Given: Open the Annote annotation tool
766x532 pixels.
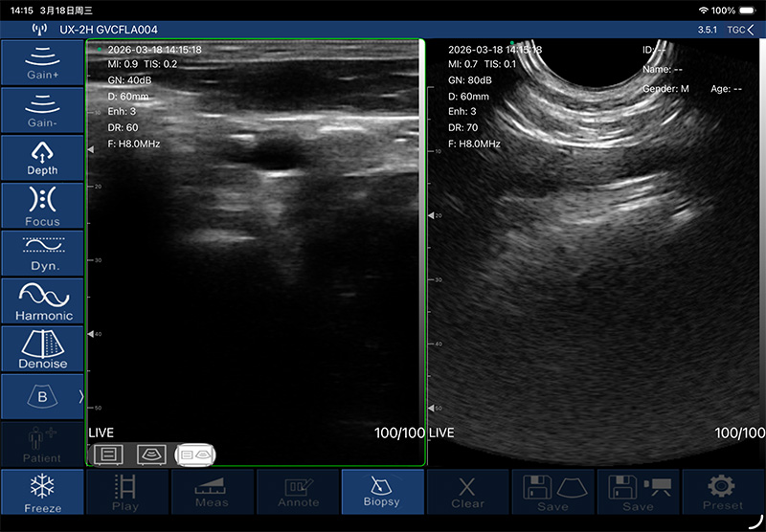Looking at the screenshot, I should tap(298, 492).
